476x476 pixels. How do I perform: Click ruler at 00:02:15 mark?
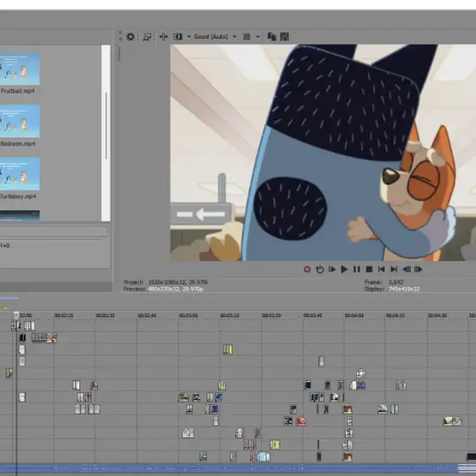pyautogui.click(x=64, y=315)
